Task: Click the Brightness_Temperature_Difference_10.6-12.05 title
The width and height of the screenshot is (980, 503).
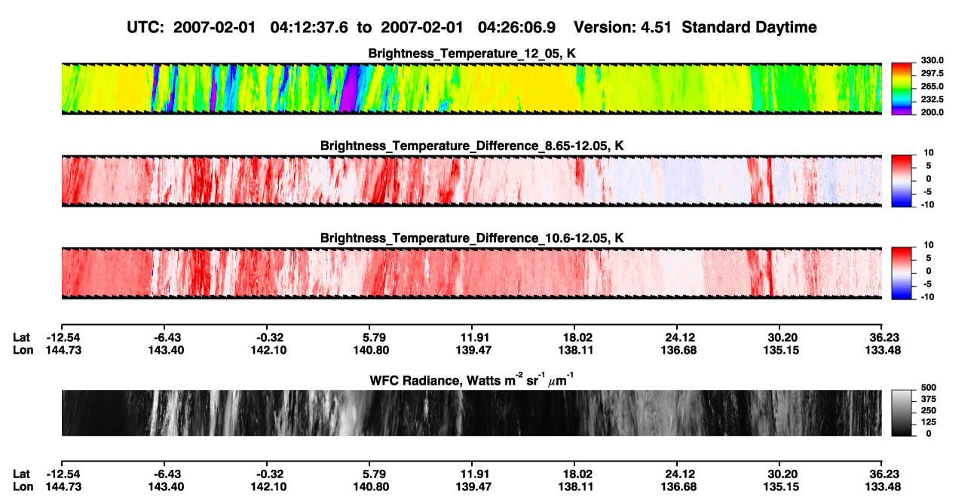Action: tap(472, 238)
